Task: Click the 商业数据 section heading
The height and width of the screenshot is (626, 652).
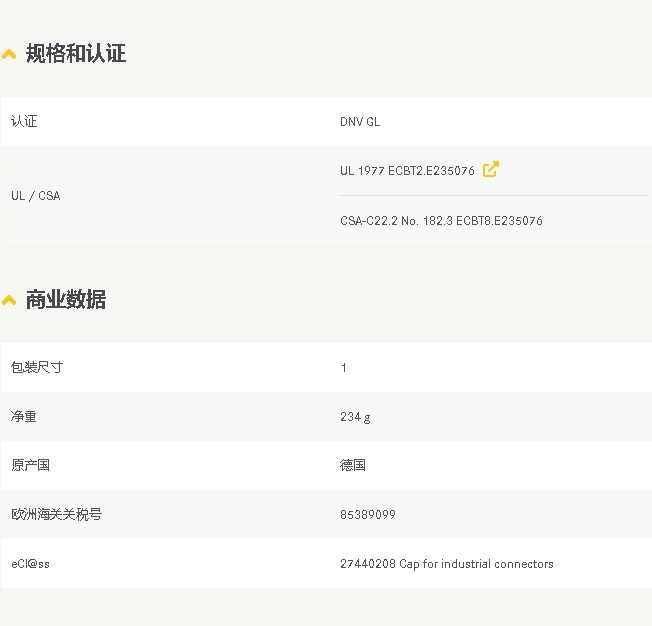Action: pyautogui.click(x=65, y=299)
